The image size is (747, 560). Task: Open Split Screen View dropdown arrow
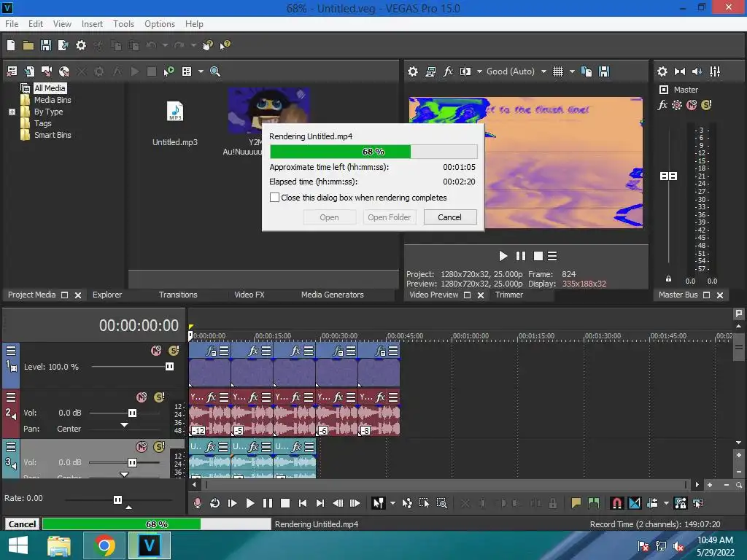[479, 71]
